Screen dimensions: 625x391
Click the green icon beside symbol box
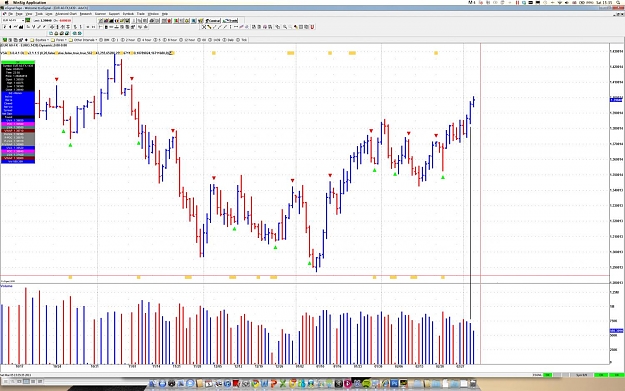[x=28, y=20]
